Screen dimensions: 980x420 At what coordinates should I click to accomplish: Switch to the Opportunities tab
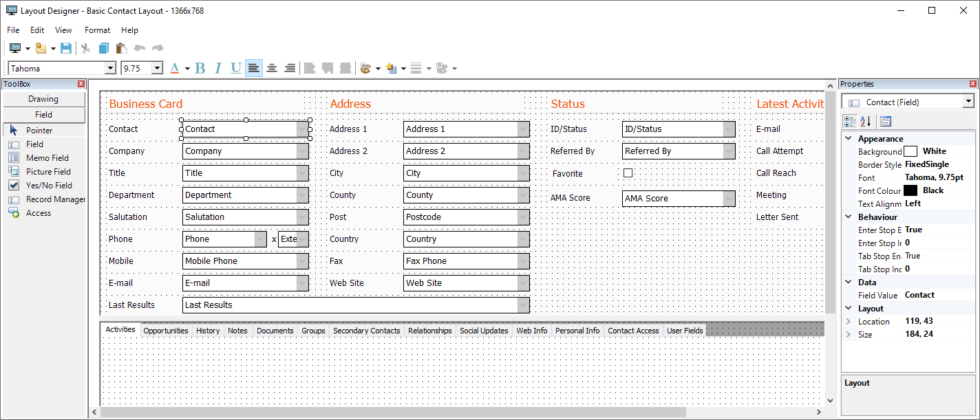tap(166, 331)
